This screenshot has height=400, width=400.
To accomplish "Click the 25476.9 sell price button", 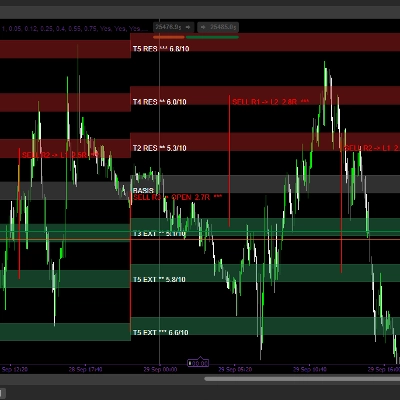I will (x=173, y=27).
